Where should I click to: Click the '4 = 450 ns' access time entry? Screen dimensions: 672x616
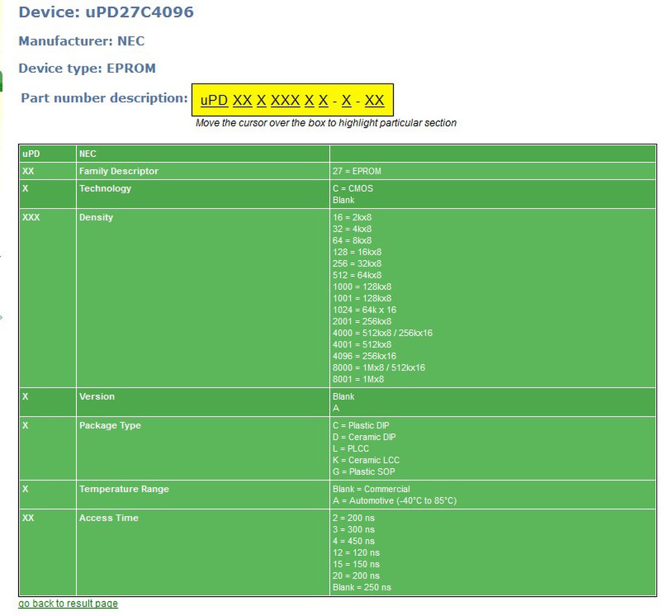[x=354, y=541]
